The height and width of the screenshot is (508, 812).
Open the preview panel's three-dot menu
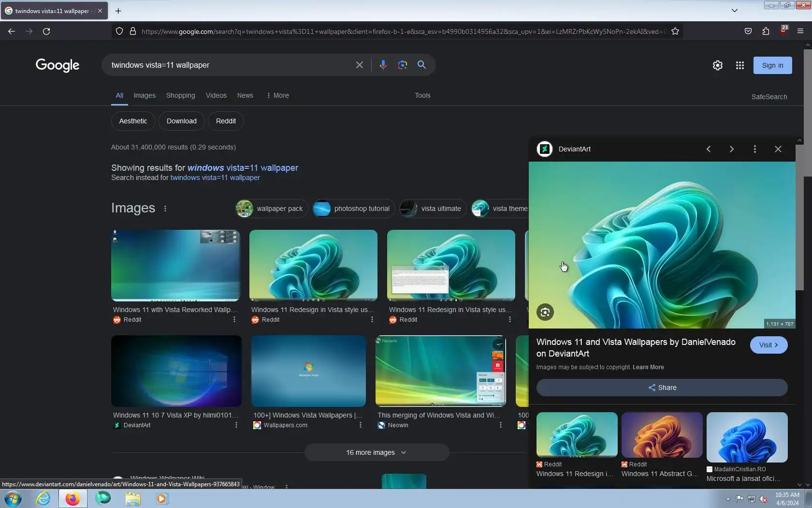coord(755,149)
